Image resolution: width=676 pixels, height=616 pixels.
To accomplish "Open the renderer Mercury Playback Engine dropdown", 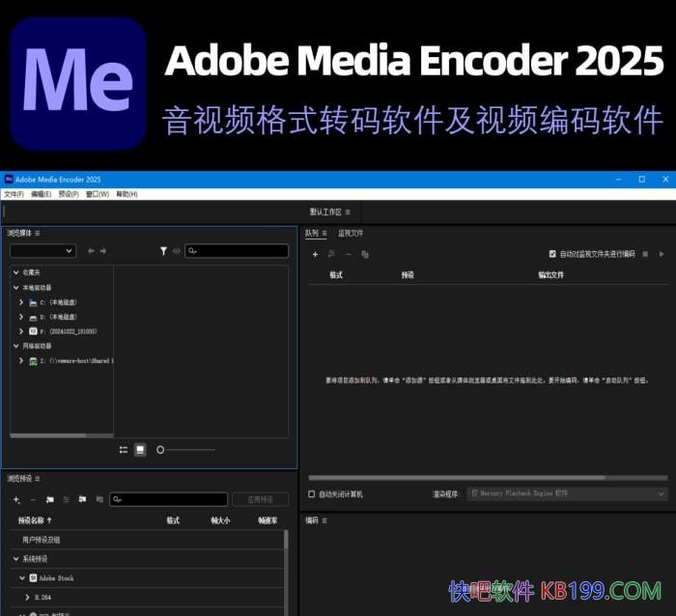I will [x=566, y=493].
